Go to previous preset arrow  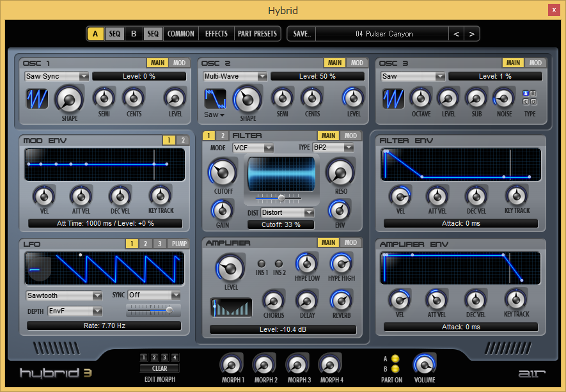[x=456, y=33]
